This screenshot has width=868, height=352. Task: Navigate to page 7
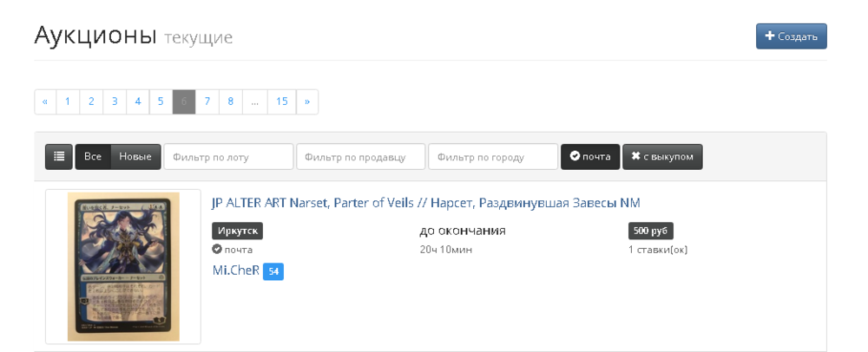207,102
